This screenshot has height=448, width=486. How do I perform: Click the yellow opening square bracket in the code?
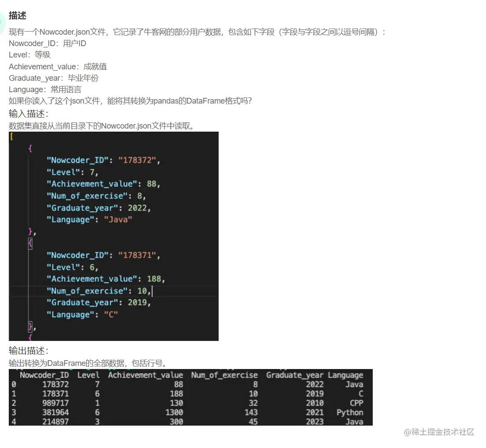click(x=11, y=136)
